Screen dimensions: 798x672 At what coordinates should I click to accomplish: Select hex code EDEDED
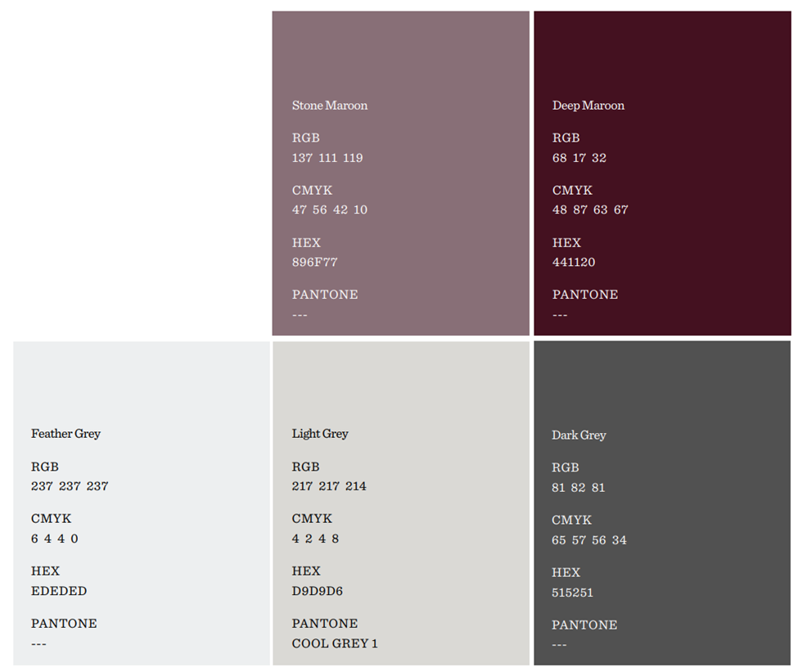(x=59, y=591)
